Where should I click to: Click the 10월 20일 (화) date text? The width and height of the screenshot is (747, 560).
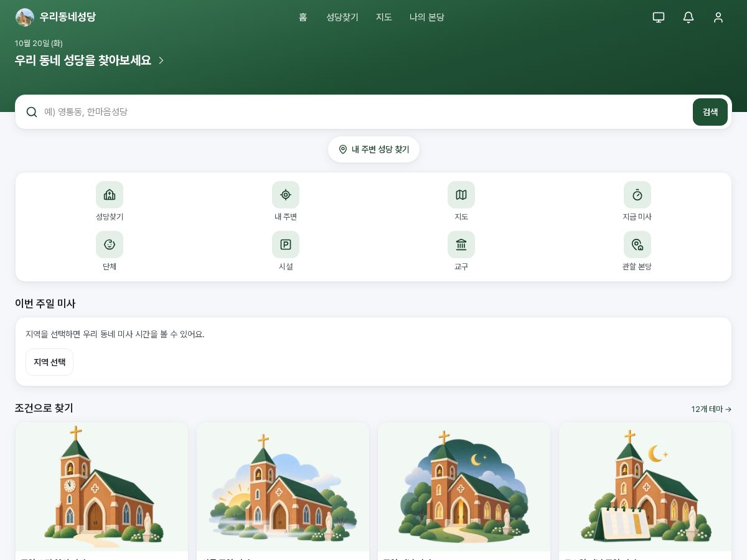tap(39, 44)
